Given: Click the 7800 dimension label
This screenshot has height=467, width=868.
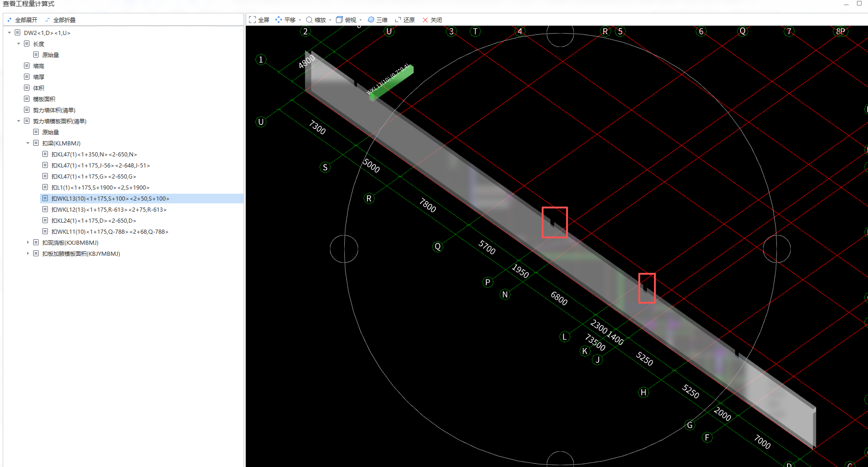Looking at the screenshot, I should coord(428,205).
